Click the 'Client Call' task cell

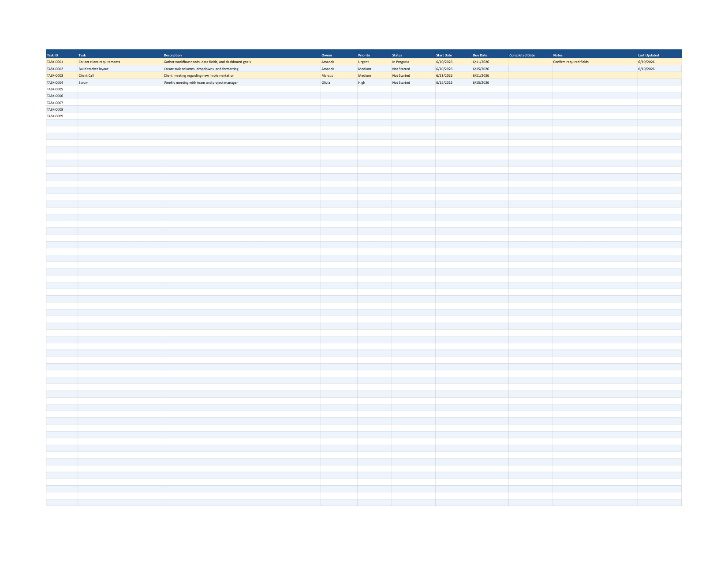(120, 75)
